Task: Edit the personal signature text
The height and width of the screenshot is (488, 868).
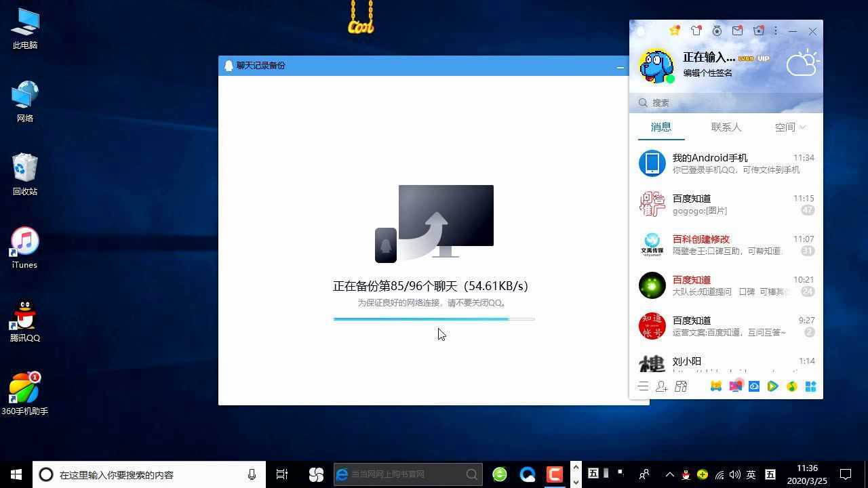Action: coord(707,73)
